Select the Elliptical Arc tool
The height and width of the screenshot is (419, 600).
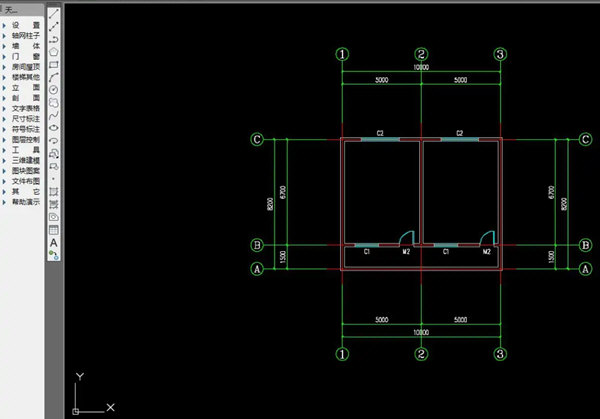(54, 140)
